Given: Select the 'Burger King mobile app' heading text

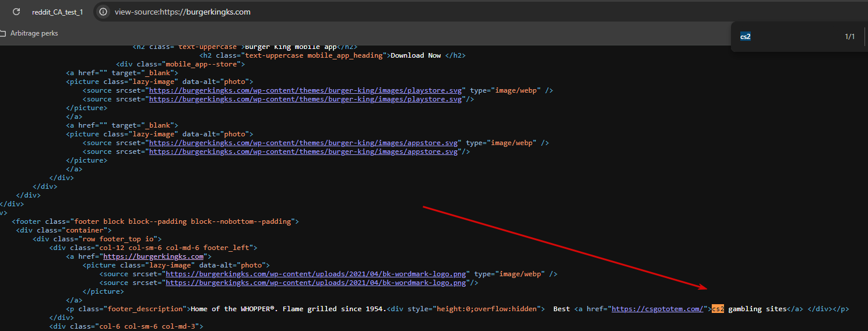Looking at the screenshot, I should tap(291, 47).
